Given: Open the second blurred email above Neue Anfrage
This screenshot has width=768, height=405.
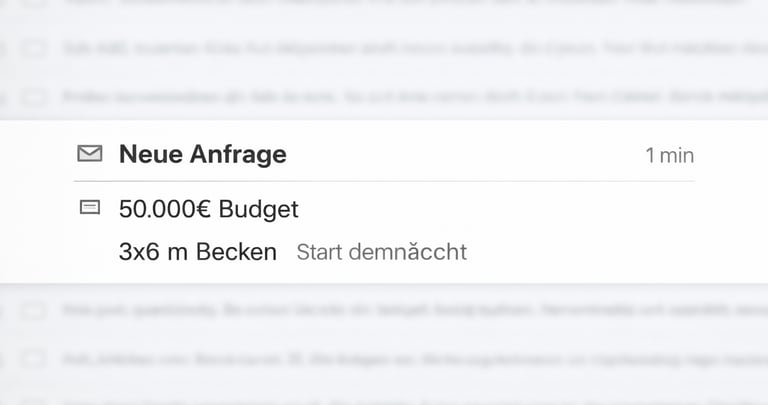Looking at the screenshot, I should 400,47.
